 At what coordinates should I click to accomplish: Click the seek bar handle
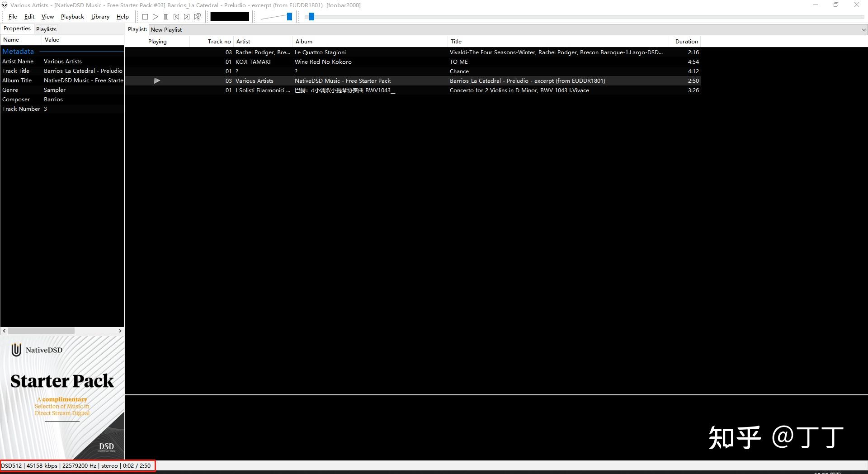coord(311,17)
